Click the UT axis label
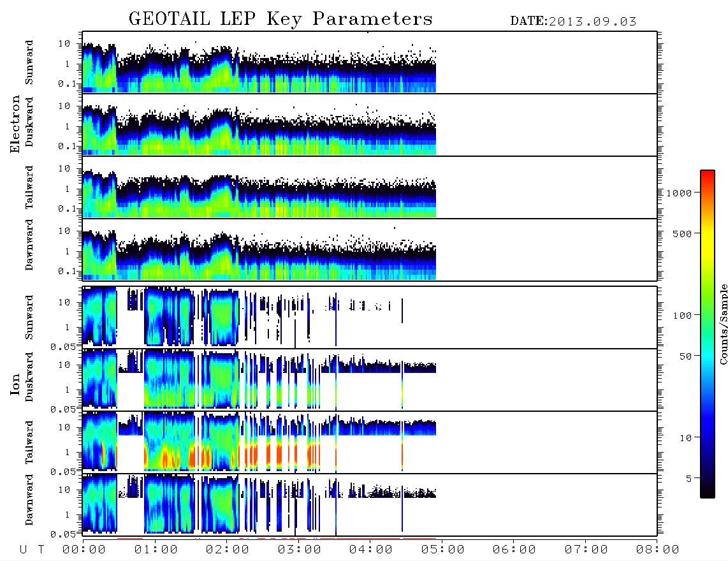Viewport: 728px width, 561px height. click(32, 550)
